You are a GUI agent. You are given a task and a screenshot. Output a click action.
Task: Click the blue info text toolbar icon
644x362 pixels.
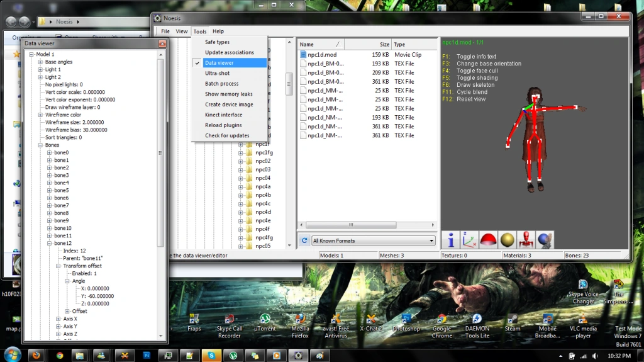pos(450,240)
